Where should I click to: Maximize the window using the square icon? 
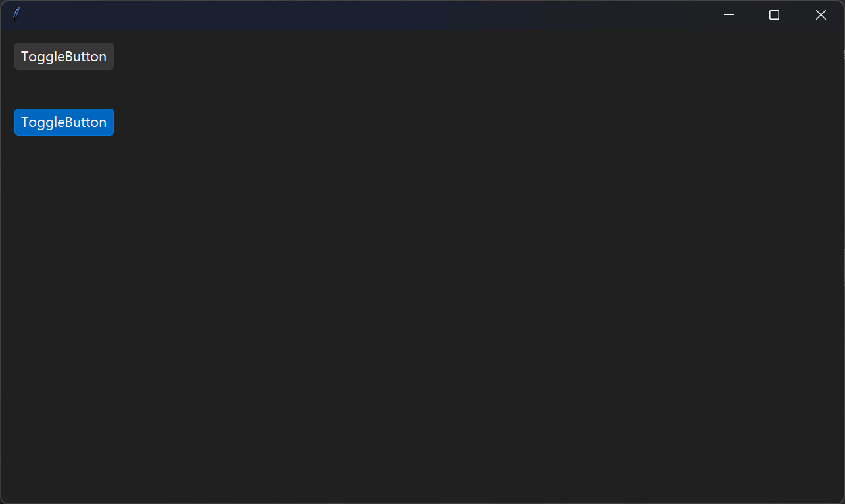pyautogui.click(x=775, y=15)
